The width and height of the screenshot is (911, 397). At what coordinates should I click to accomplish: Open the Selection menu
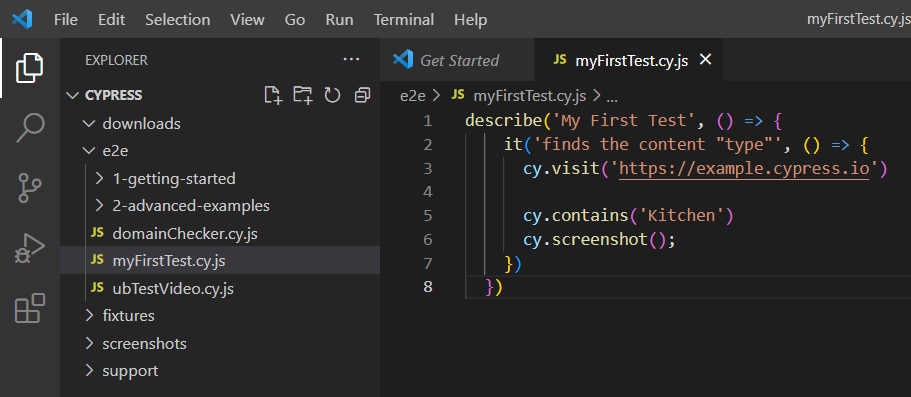178,19
